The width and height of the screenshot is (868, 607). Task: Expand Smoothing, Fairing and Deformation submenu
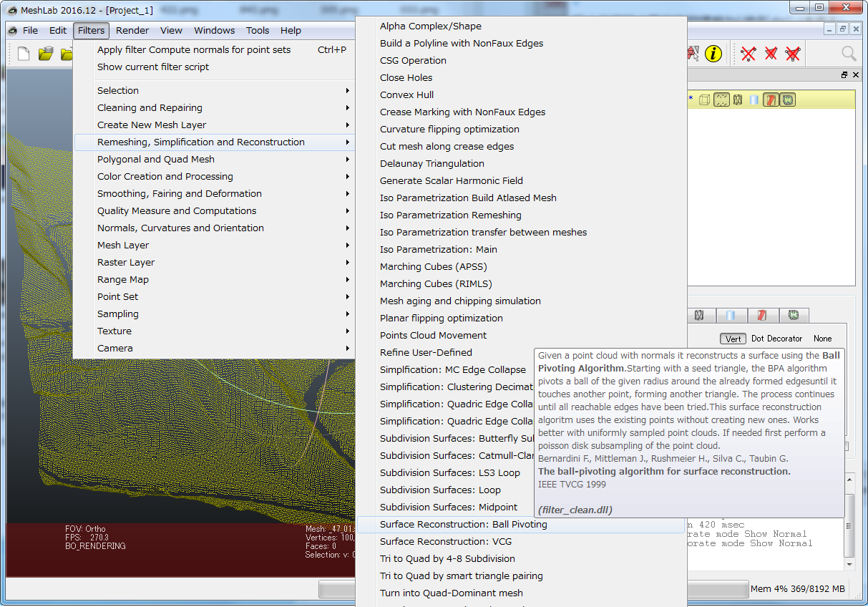(215, 193)
